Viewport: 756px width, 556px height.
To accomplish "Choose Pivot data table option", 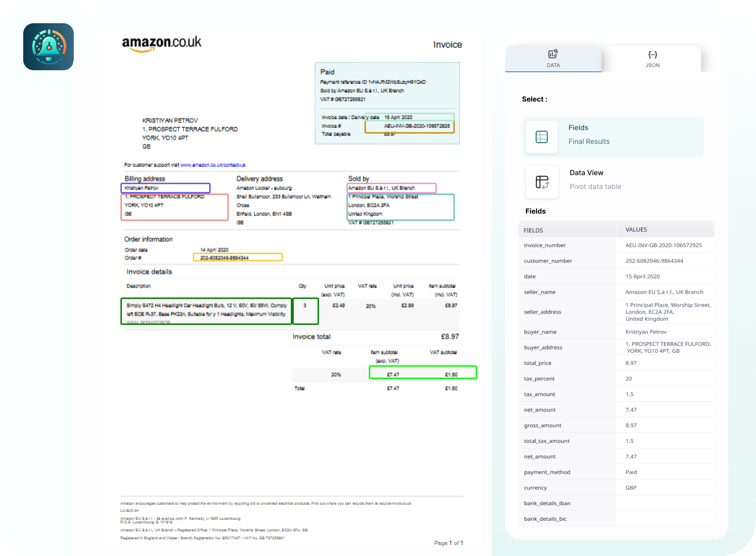I will [595, 187].
